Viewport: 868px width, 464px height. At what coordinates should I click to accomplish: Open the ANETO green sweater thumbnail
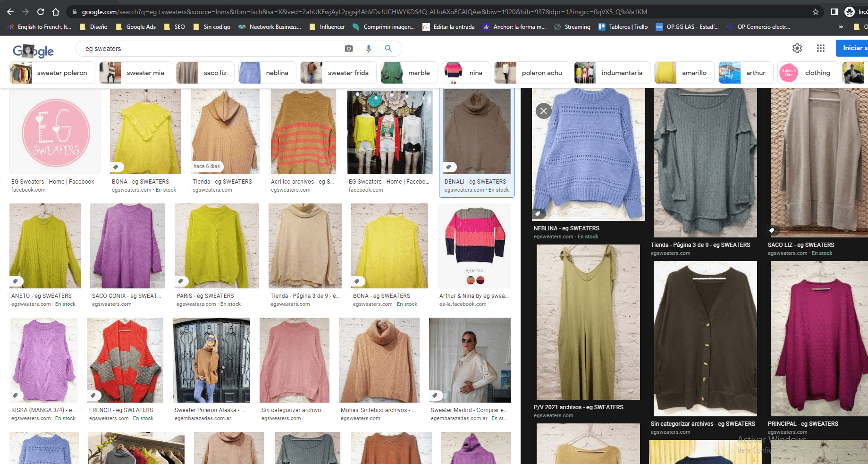coord(45,246)
